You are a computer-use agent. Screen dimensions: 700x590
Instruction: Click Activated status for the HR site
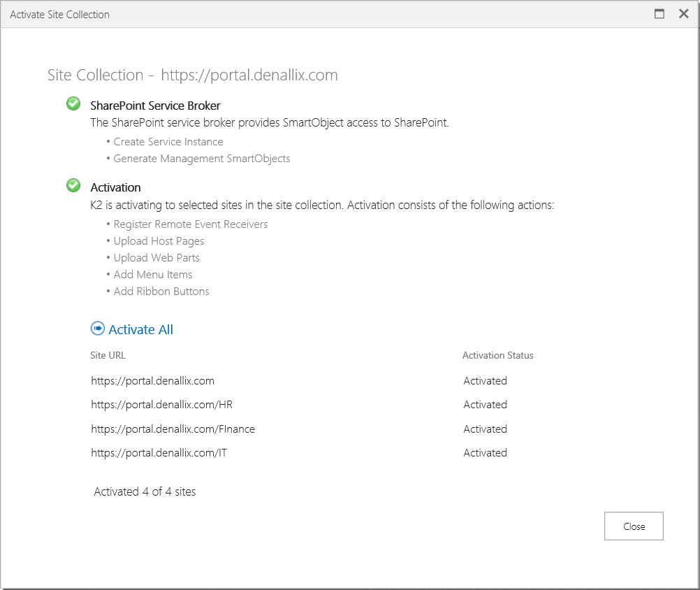coord(485,405)
